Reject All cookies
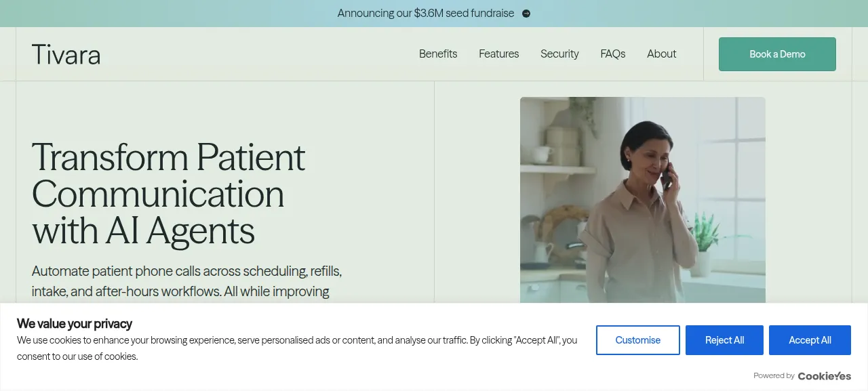This screenshot has height=391, width=868. pos(724,340)
